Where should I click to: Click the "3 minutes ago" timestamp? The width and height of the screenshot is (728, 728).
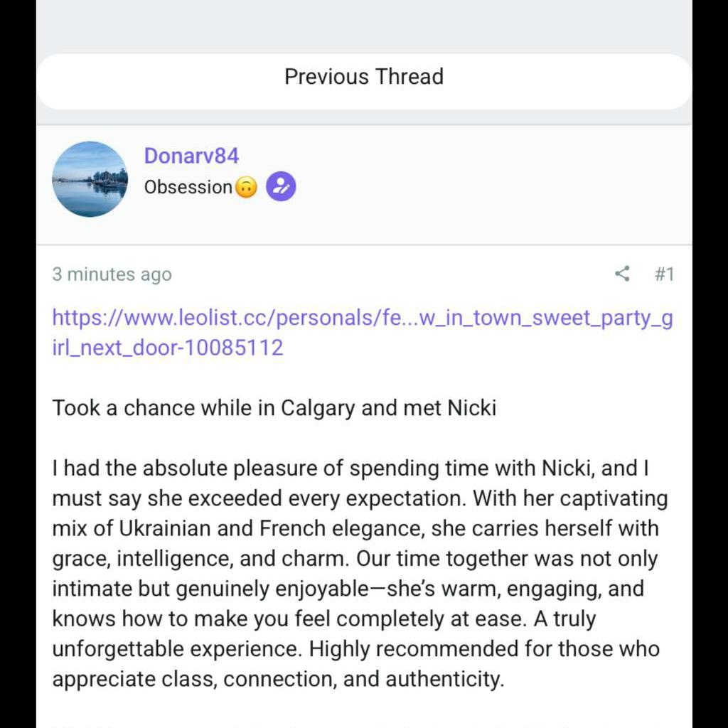point(111,274)
